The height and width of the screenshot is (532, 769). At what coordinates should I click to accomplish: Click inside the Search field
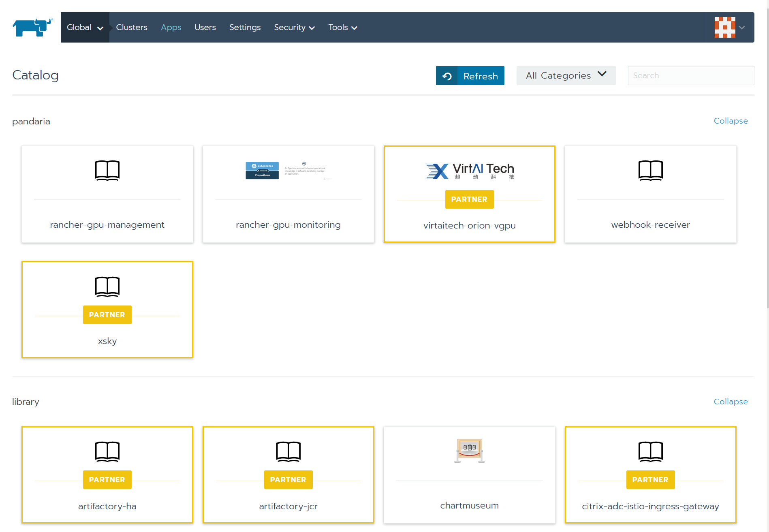click(690, 75)
